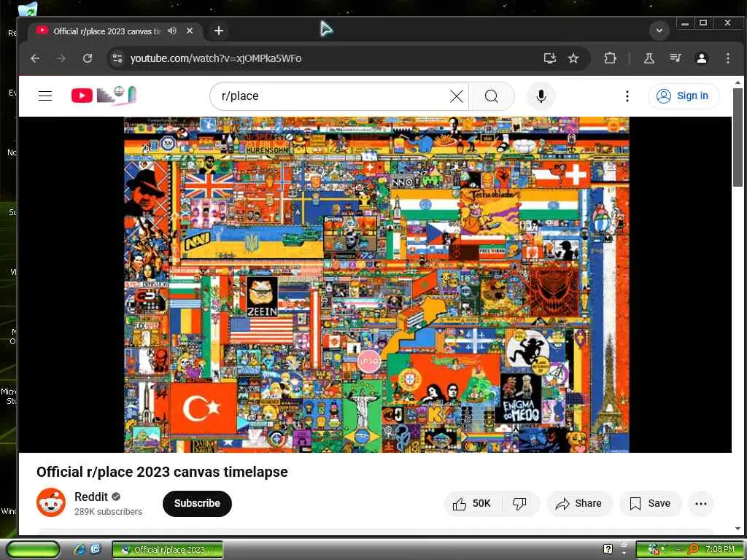This screenshot has height=560, width=747.
Task: Open the Reddit channel avatar
Action: pyautogui.click(x=51, y=502)
